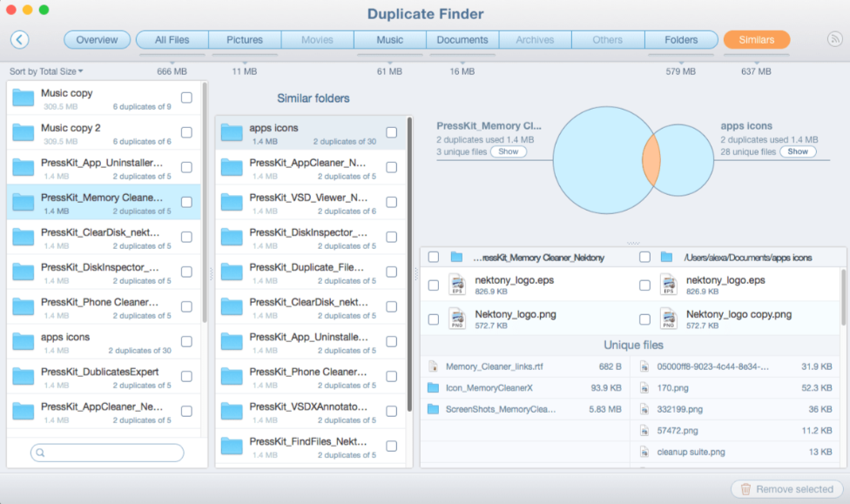This screenshot has height=504, width=850.
Task: Open the Folders tab
Action: tap(681, 39)
